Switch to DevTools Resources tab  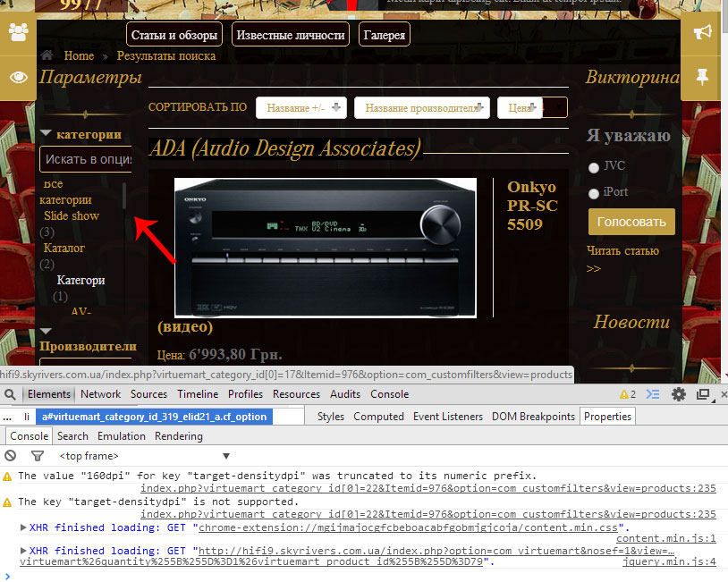tap(296, 394)
